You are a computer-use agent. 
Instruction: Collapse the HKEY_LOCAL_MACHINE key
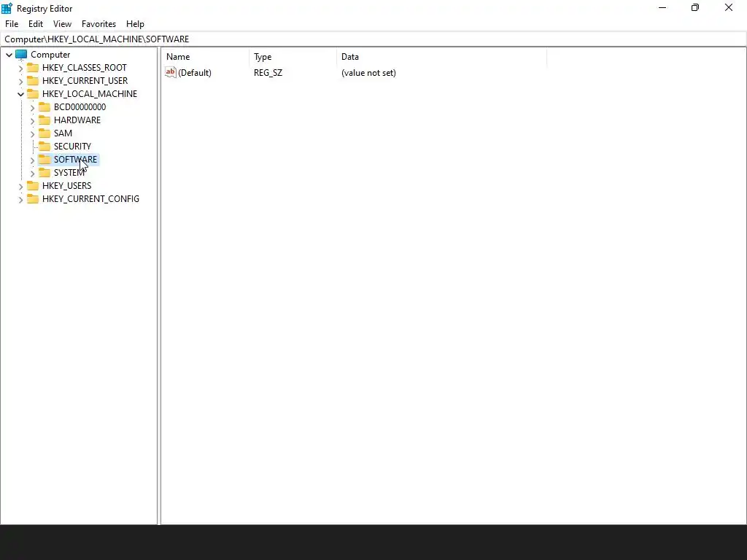tap(20, 94)
